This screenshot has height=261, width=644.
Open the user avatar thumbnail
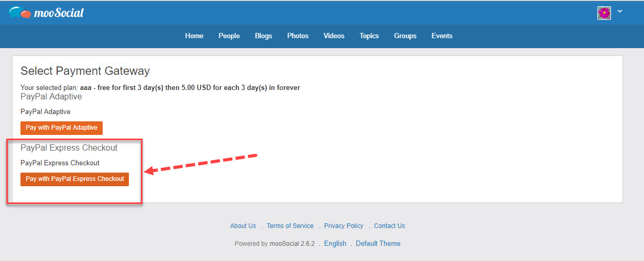[x=604, y=13]
